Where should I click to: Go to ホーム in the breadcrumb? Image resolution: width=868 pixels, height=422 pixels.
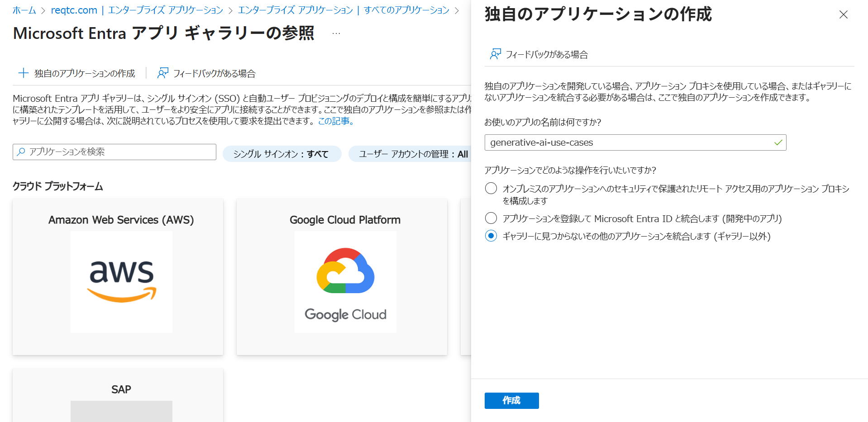point(24,10)
